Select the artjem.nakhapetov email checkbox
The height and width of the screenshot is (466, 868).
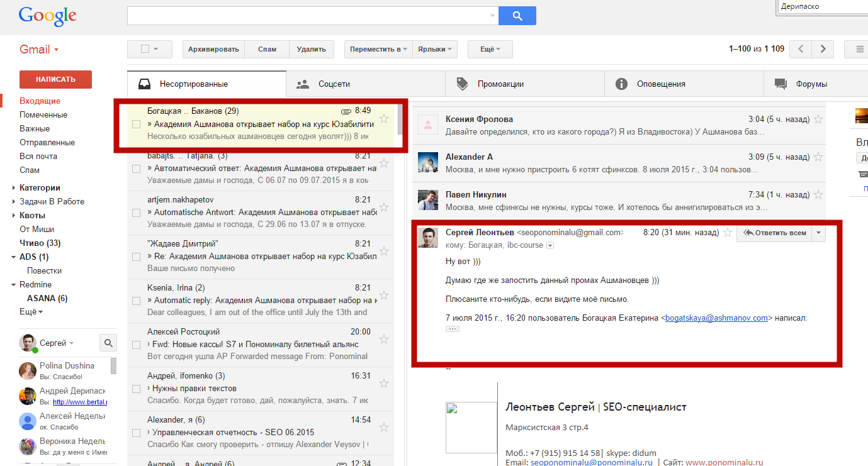point(136,213)
